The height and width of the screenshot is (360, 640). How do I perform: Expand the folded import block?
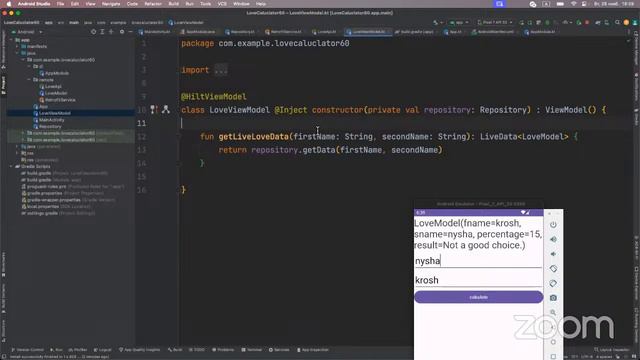pyautogui.click(x=221, y=70)
